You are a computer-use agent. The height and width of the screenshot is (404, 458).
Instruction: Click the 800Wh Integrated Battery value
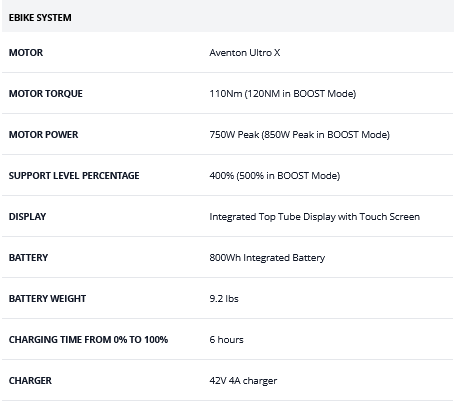tap(267, 258)
